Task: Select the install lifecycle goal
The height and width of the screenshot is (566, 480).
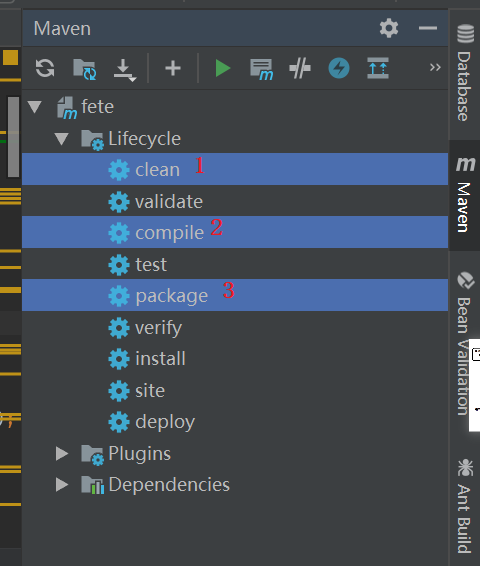Action: 235,359
